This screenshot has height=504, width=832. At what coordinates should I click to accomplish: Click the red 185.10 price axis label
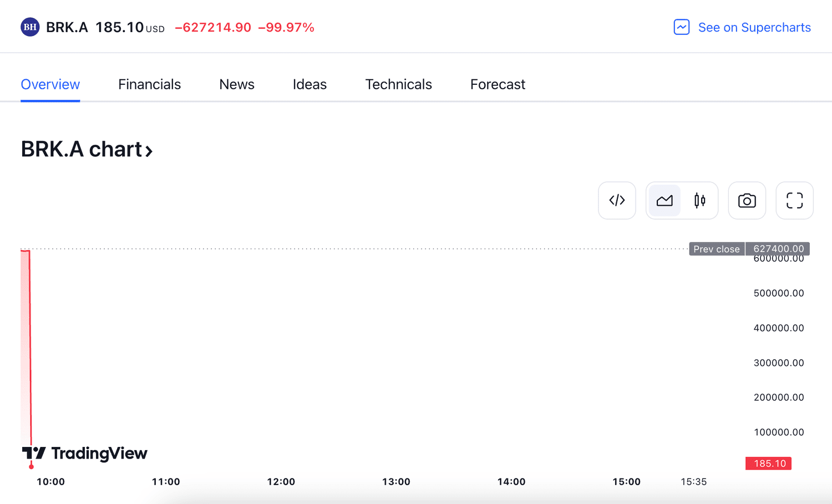coord(769,464)
